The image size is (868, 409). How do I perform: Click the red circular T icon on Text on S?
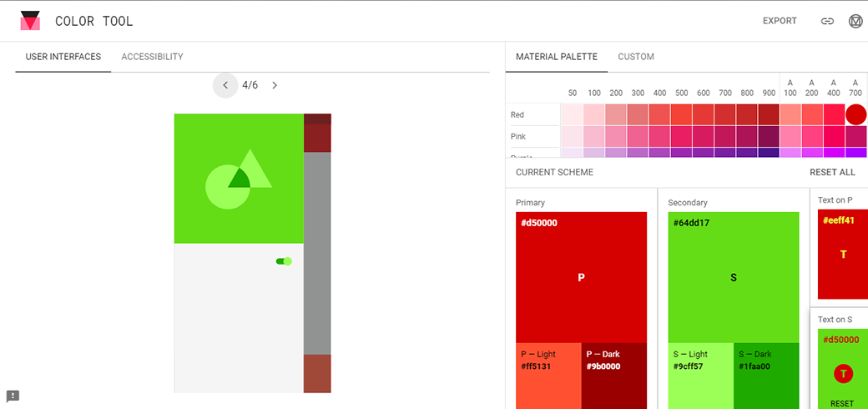click(x=843, y=373)
